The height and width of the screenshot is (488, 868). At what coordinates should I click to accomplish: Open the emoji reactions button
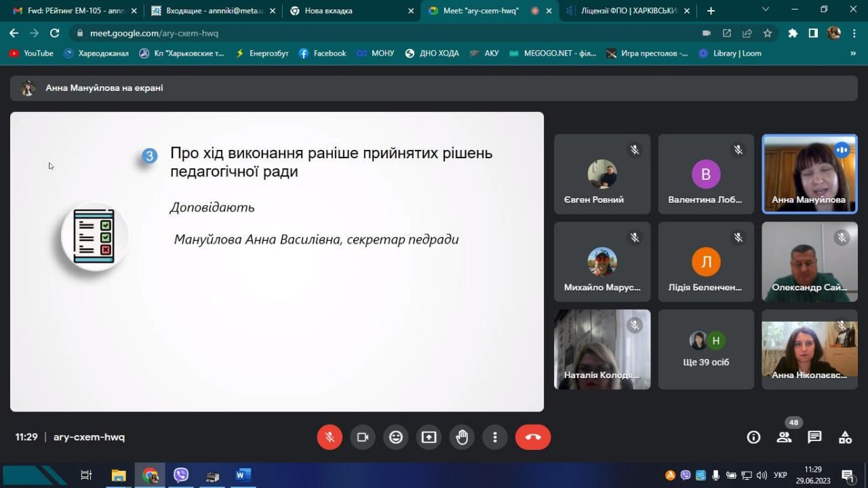pos(396,437)
